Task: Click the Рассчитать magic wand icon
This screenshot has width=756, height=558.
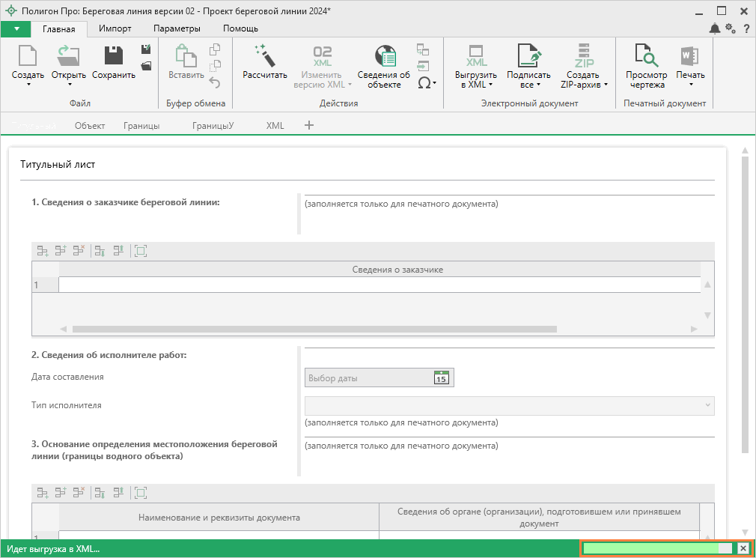Action: [265, 55]
